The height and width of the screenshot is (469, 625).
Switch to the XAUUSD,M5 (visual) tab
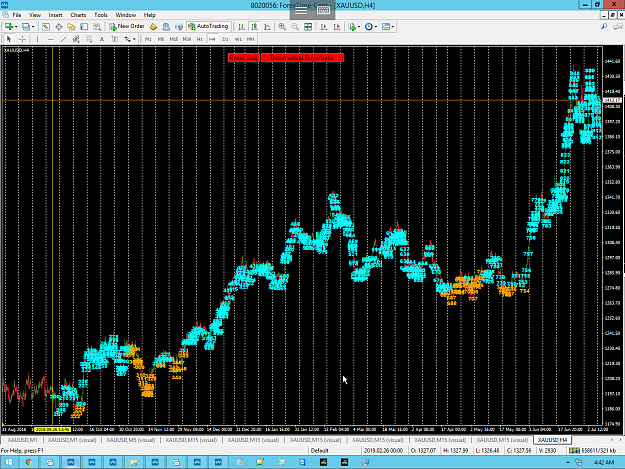130,440
